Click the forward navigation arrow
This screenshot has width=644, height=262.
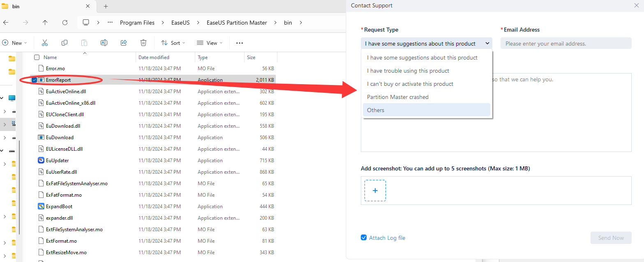click(25, 23)
